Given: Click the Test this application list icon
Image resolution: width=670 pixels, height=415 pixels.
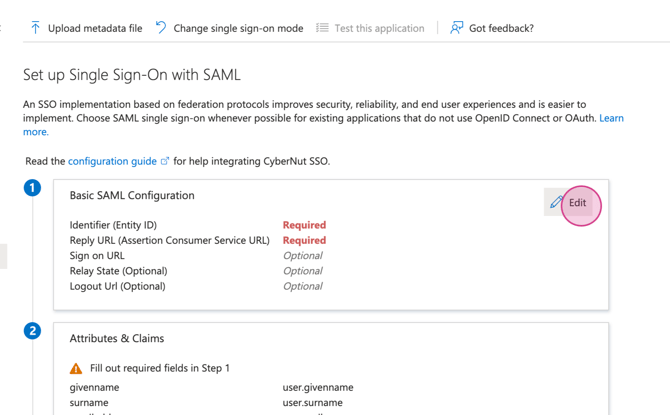Looking at the screenshot, I should 322,28.
